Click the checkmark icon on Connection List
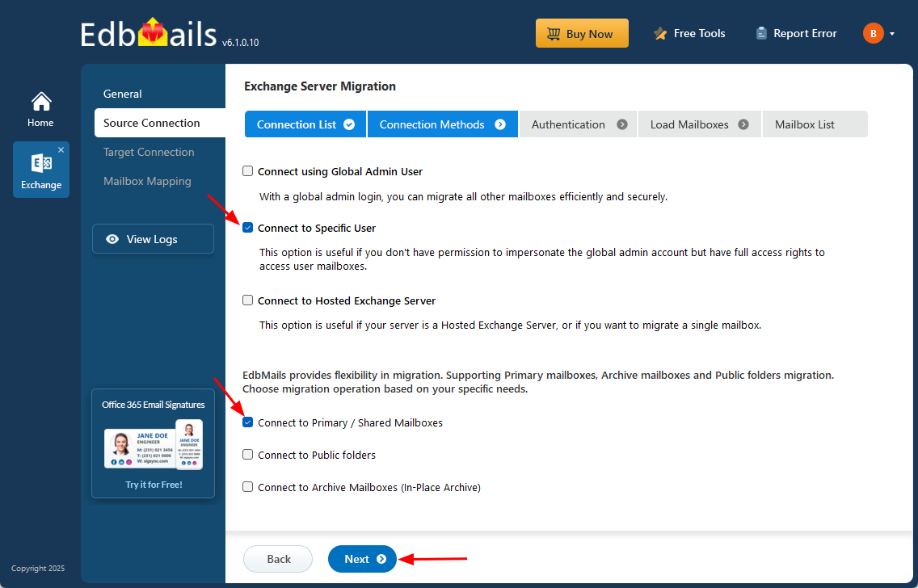Viewport: 918px width, 588px height. coord(349,124)
